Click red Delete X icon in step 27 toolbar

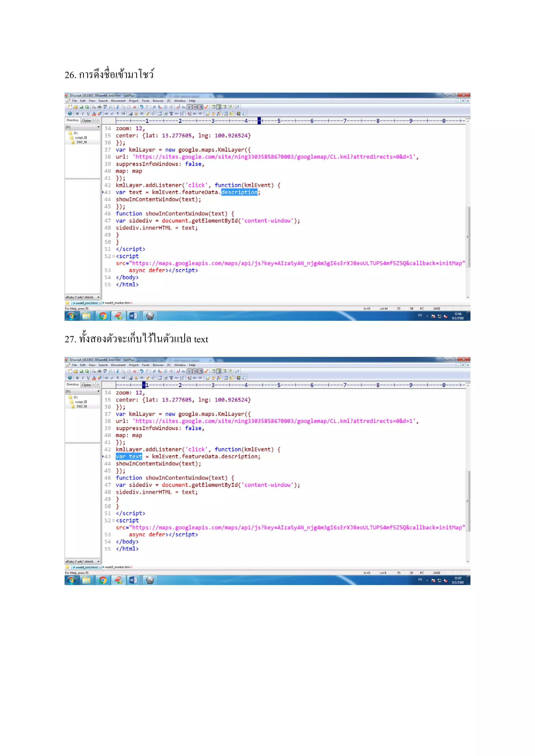pyautogui.click(x=135, y=371)
